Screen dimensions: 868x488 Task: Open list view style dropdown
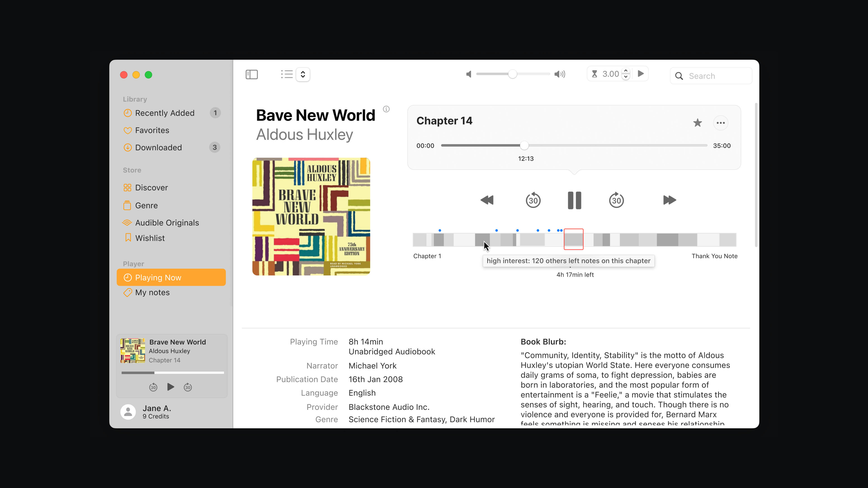(303, 74)
